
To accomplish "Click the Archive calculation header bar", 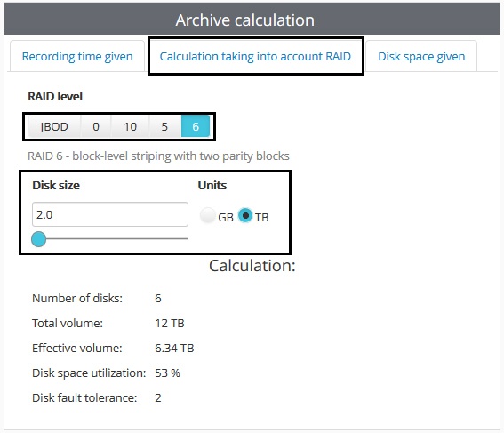I will click(252, 20).
